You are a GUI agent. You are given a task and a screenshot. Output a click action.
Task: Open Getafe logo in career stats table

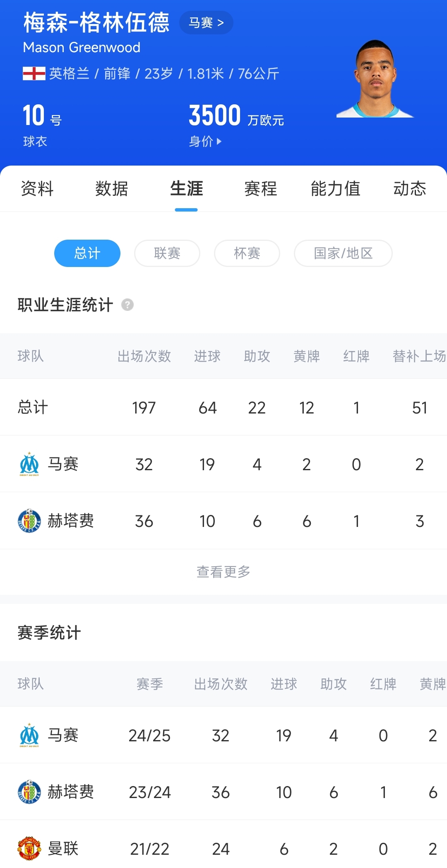click(x=29, y=521)
